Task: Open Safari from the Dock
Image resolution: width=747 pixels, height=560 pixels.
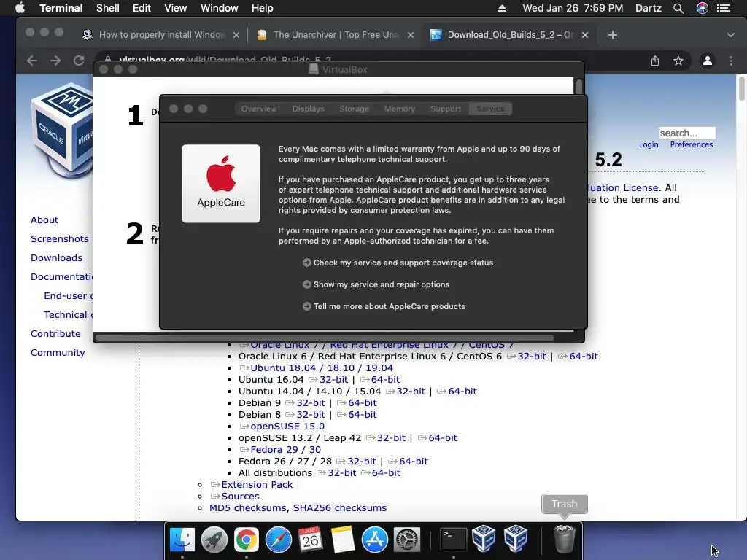Action: pos(278,540)
